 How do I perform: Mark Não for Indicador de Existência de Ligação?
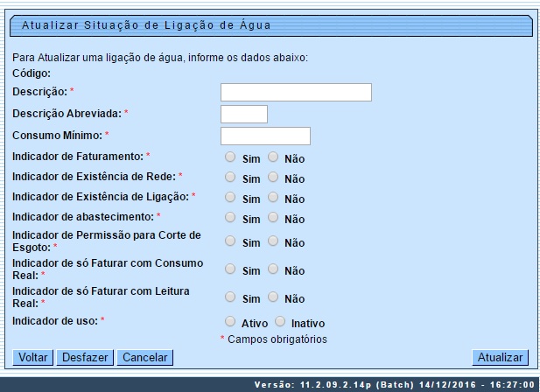click(x=273, y=197)
